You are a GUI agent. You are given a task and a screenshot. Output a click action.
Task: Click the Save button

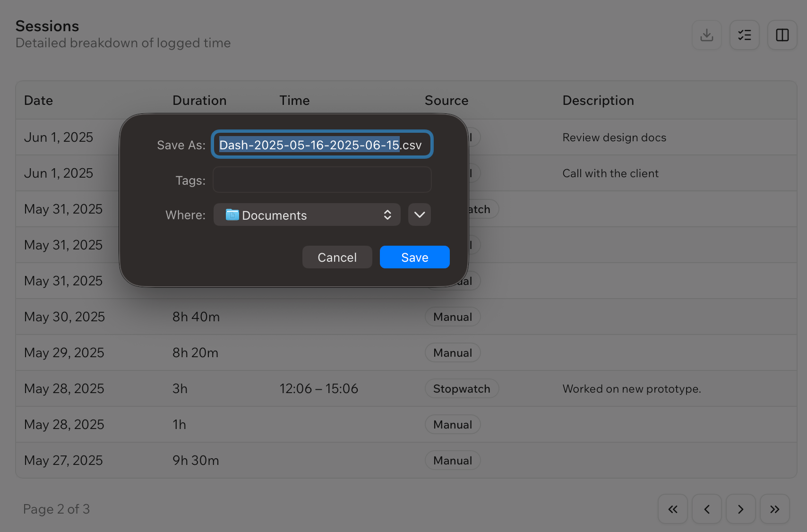click(414, 257)
